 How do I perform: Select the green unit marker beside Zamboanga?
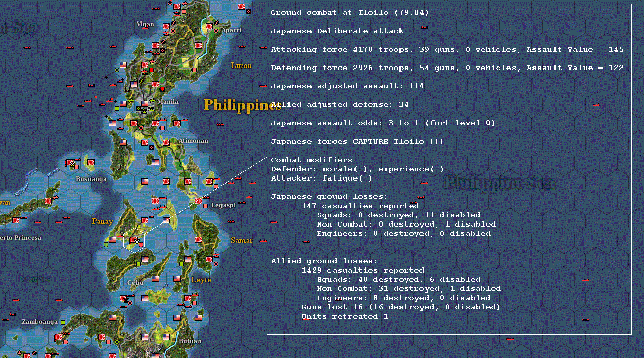point(63,322)
